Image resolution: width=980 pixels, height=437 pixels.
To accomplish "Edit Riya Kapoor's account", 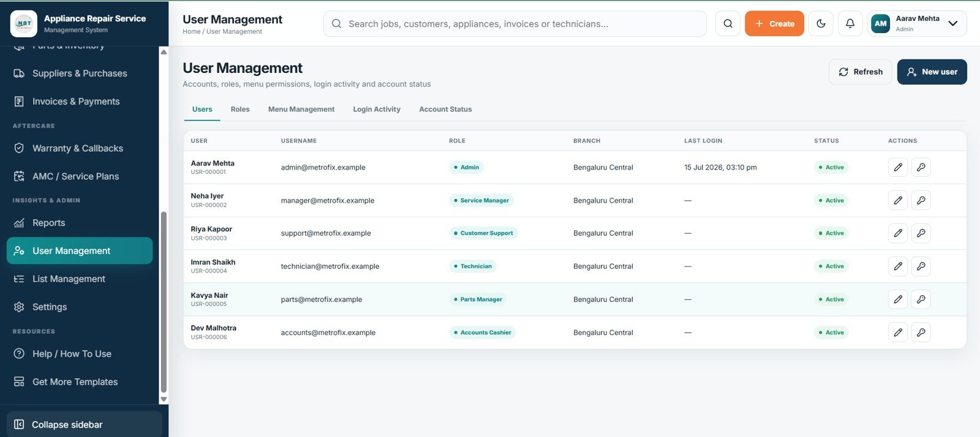I will pyautogui.click(x=898, y=233).
